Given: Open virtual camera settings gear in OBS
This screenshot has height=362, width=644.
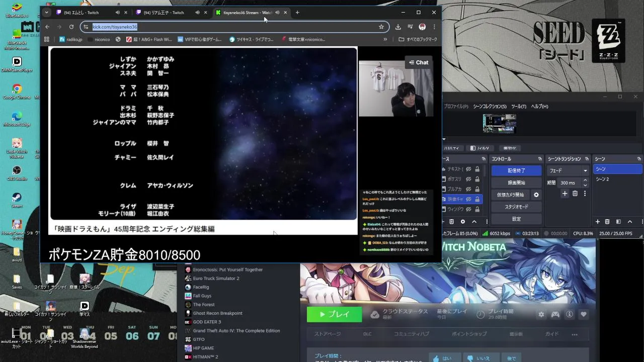Looking at the screenshot, I should (x=536, y=195).
